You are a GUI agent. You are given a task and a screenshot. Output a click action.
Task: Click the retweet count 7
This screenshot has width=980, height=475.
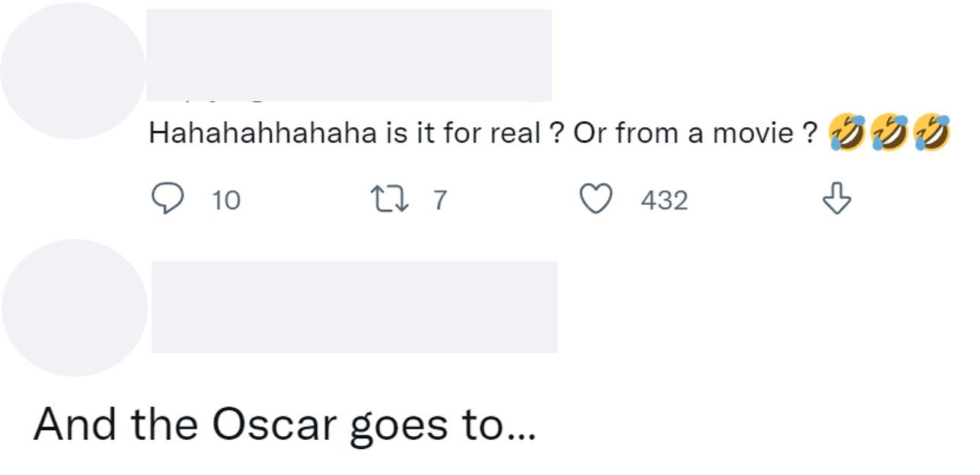(x=439, y=200)
